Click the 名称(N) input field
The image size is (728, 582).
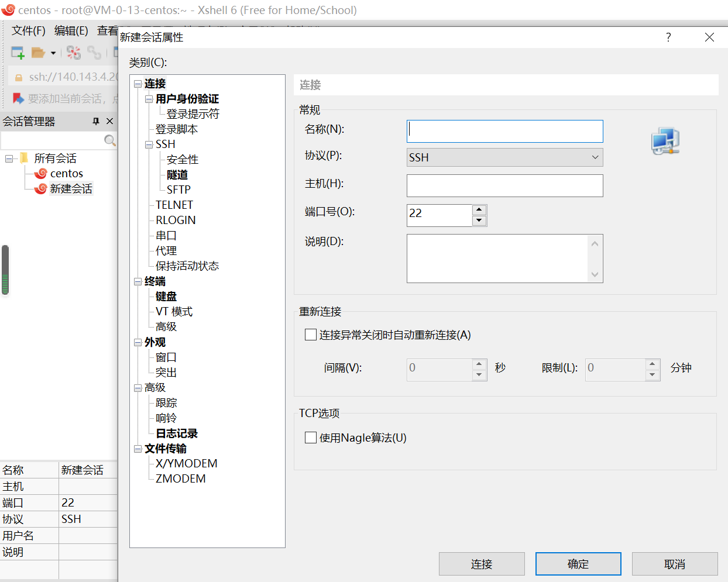pos(504,131)
